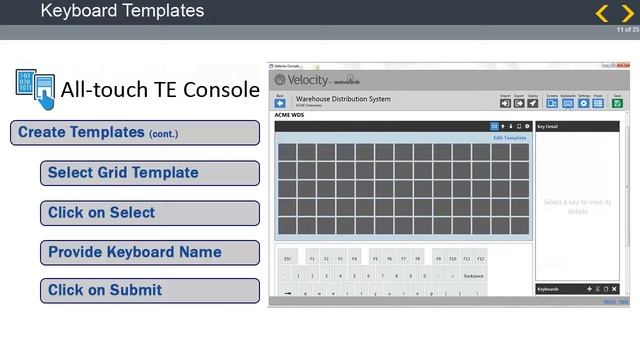Click the green Save icon
Viewport: 640px width, 360px height.
tap(617, 103)
